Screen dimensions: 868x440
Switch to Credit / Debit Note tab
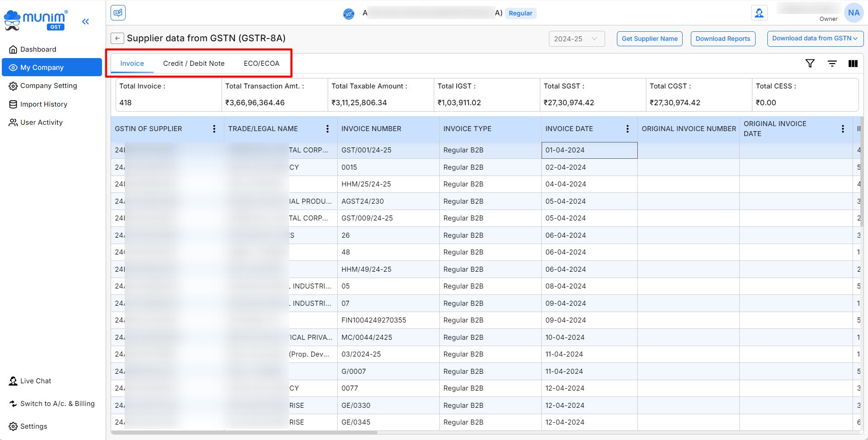194,64
